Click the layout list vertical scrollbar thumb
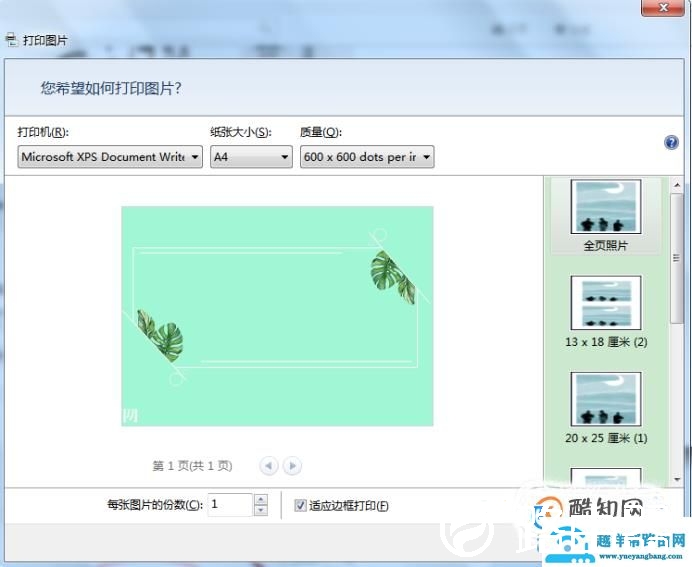Image resolution: width=692 pixels, height=567 pixels. [677, 255]
